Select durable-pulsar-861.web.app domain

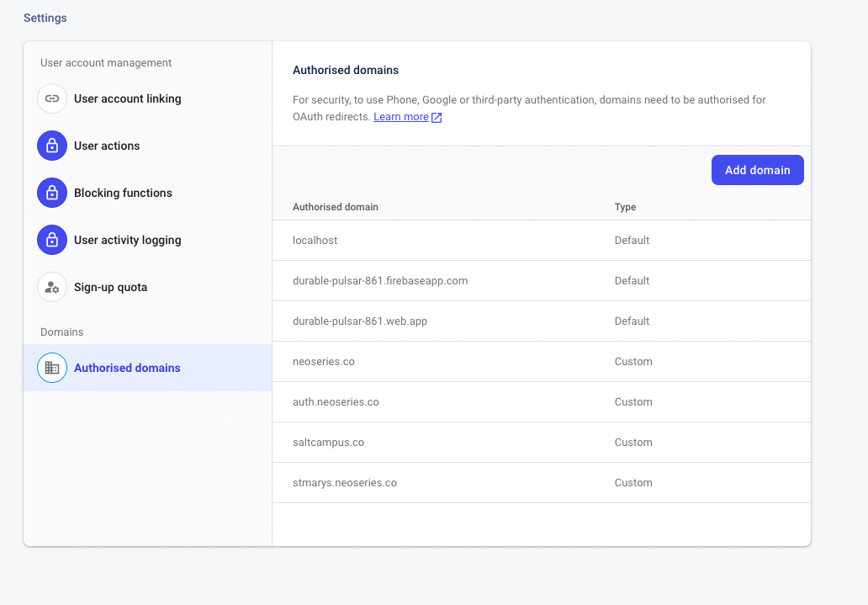[542, 321]
